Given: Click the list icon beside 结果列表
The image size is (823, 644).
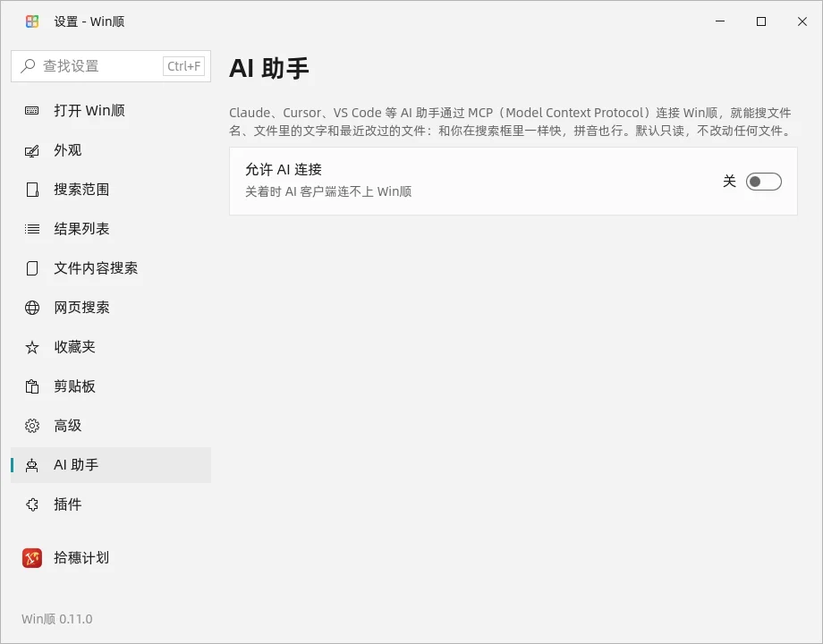Looking at the screenshot, I should pyautogui.click(x=32, y=229).
